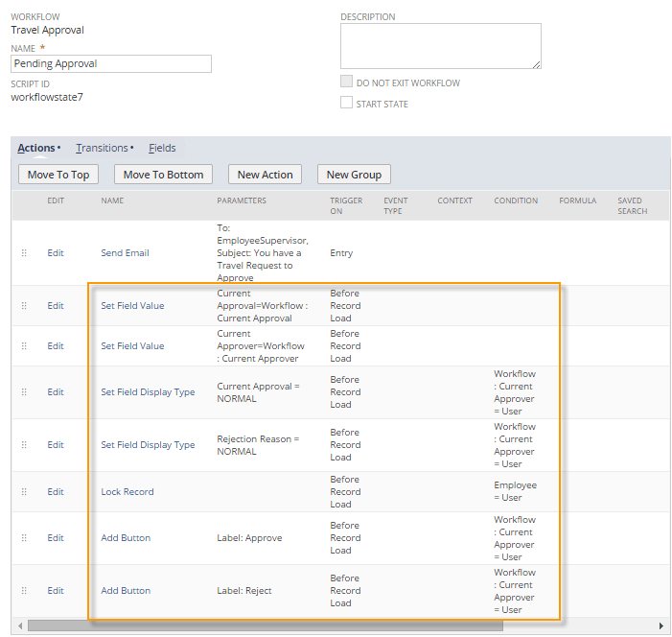Open Add Button action labeled Approve
The height and width of the screenshot is (637, 672).
(126, 538)
